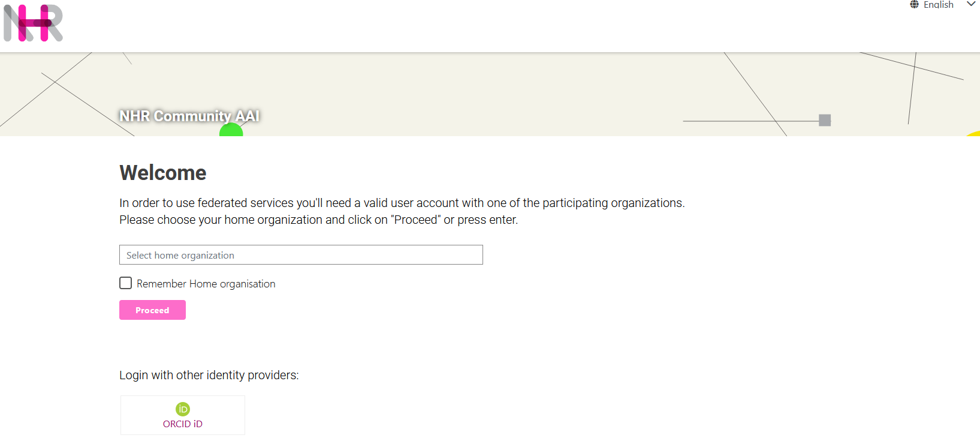Click the yellow shape at banner's right edge
The height and width of the screenshot is (444, 980).
pos(974,133)
